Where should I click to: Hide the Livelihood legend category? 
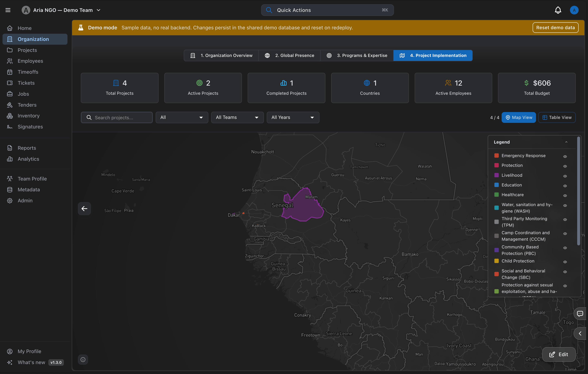(565, 176)
